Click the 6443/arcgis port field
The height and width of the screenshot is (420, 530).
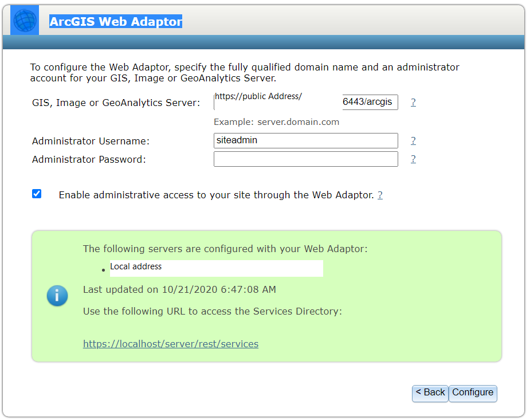click(x=370, y=102)
